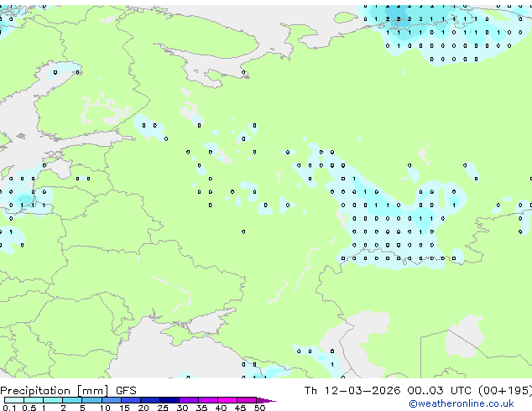Click the 'Precipitation [mm] GFS' title
Screen dimensions: 532x411
(x=68, y=391)
